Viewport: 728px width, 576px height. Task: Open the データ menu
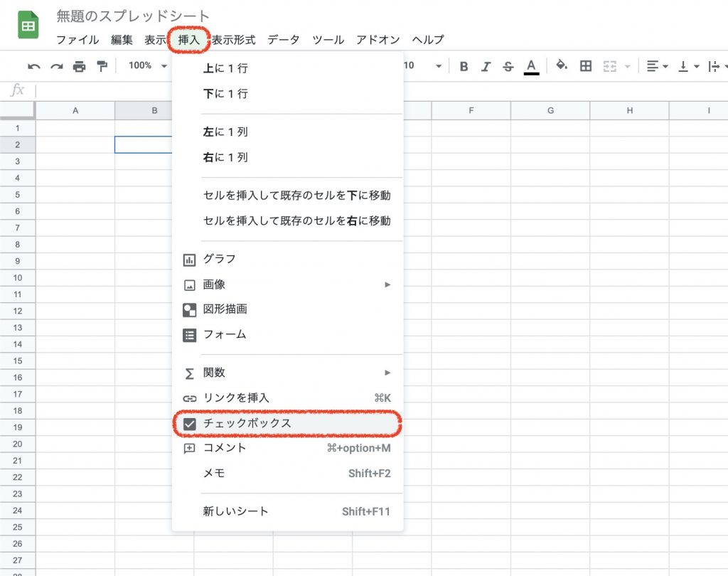pyautogui.click(x=284, y=40)
